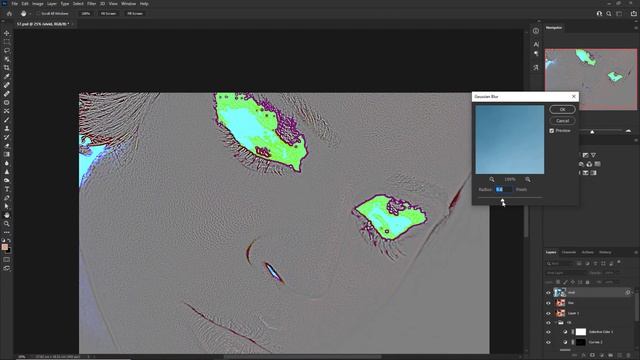The image size is (640, 360).
Task: Hide the Selective Color 1 layer
Action: pyautogui.click(x=548, y=332)
